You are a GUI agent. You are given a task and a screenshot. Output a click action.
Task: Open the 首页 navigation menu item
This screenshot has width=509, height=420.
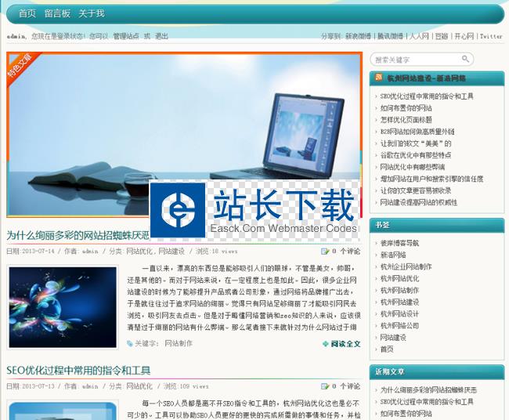tap(27, 13)
